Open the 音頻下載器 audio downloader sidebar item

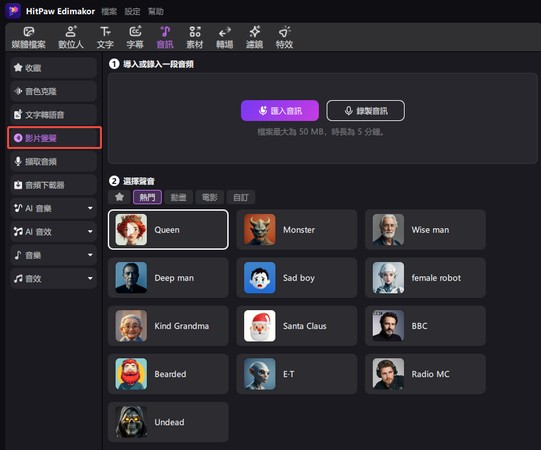(x=53, y=185)
